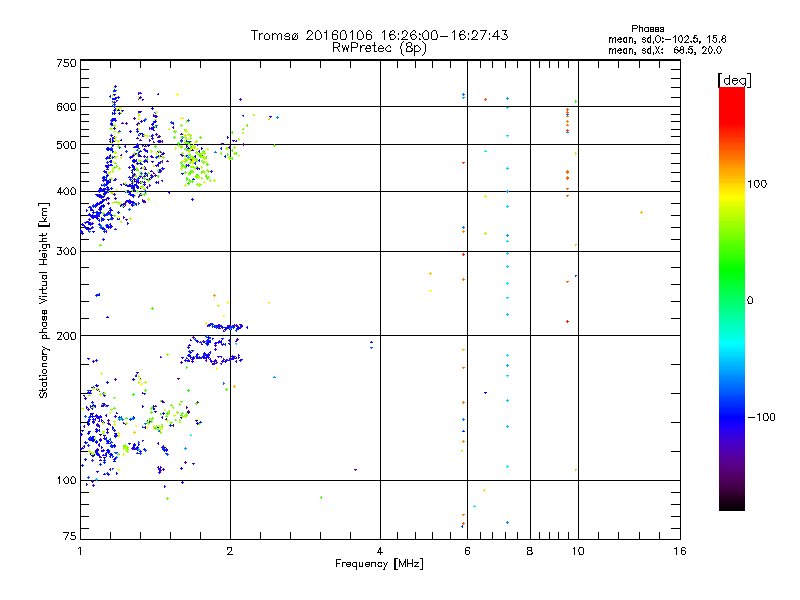The width and height of the screenshot is (800, 600).
Task: Click the x-axis tick label '6'
Action: coord(467,551)
